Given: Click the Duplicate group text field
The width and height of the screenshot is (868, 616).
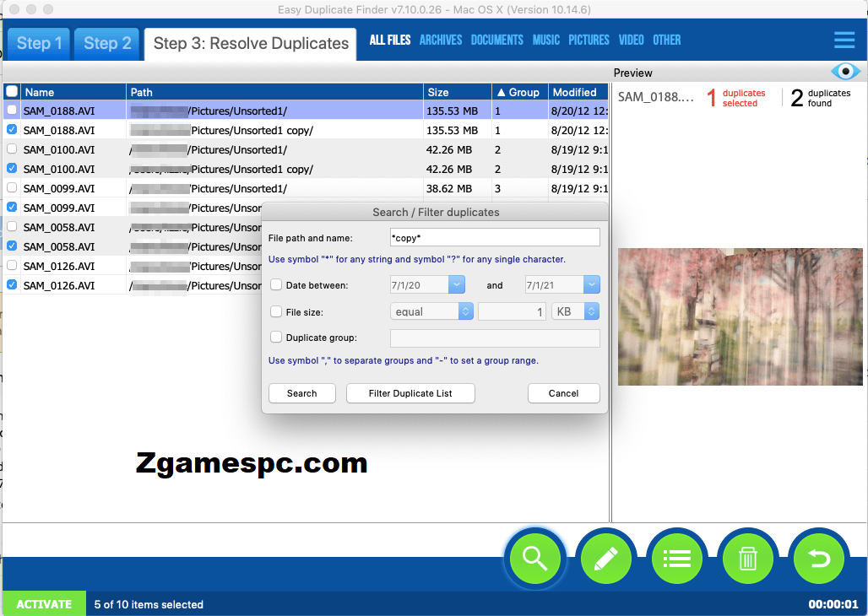Looking at the screenshot, I should click(x=495, y=338).
